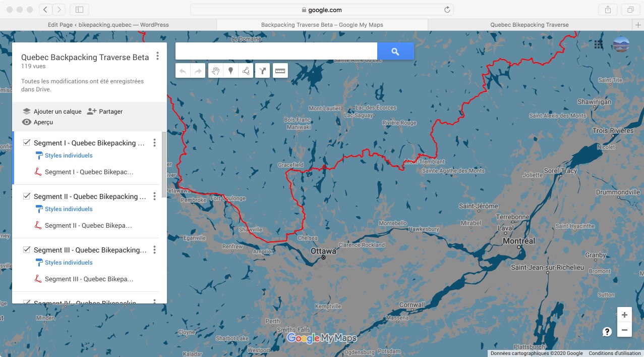Click the Safari address bar
This screenshot has width=644, height=357.
(x=322, y=10)
